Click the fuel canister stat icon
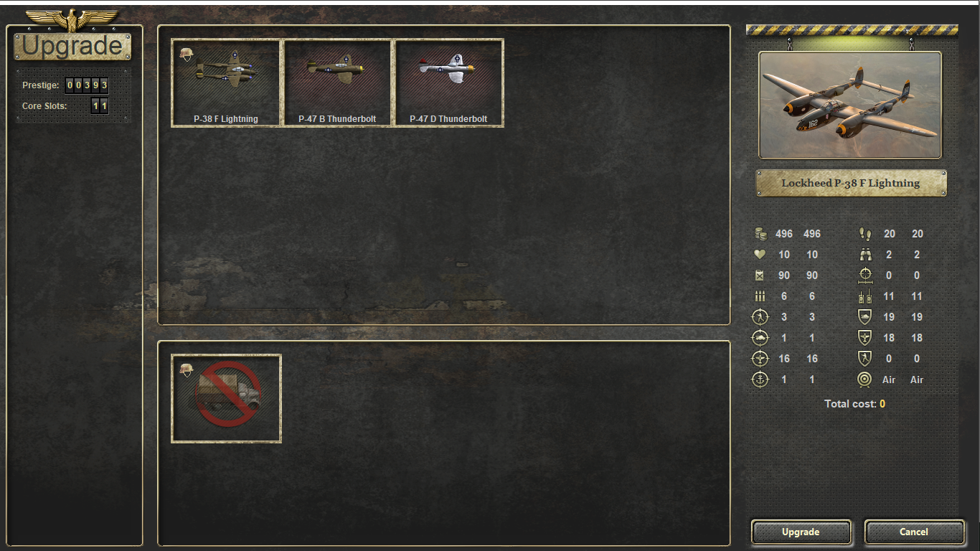The width and height of the screenshot is (980, 551). [760, 275]
